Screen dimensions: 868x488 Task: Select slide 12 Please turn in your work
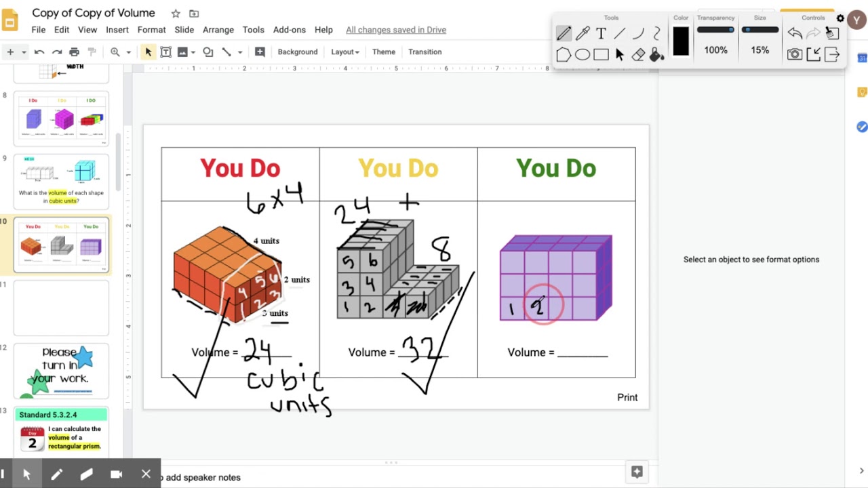[61, 371]
